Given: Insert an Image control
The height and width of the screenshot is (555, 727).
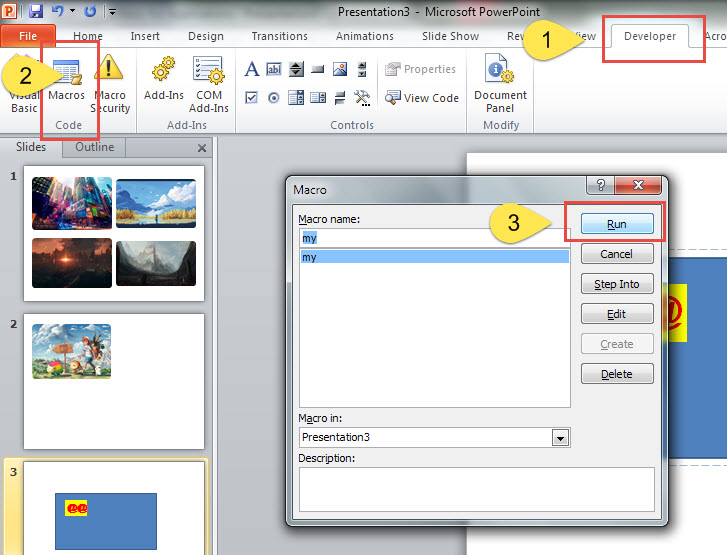Looking at the screenshot, I should click(340, 69).
